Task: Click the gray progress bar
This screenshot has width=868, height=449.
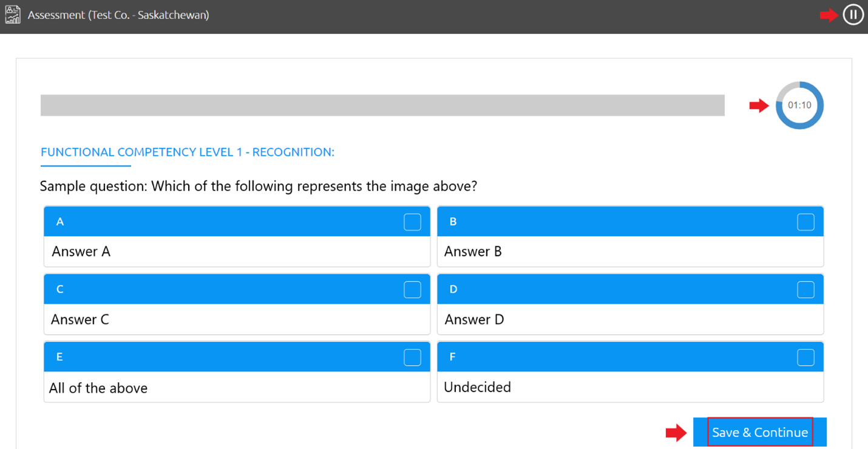Action: pos(382,105)
